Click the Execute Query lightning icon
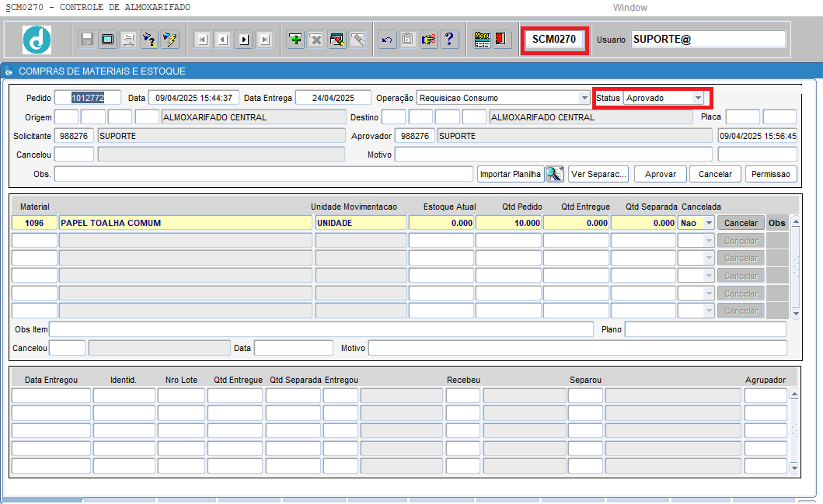This screenshot has width=823, height=504. [170, 40]
